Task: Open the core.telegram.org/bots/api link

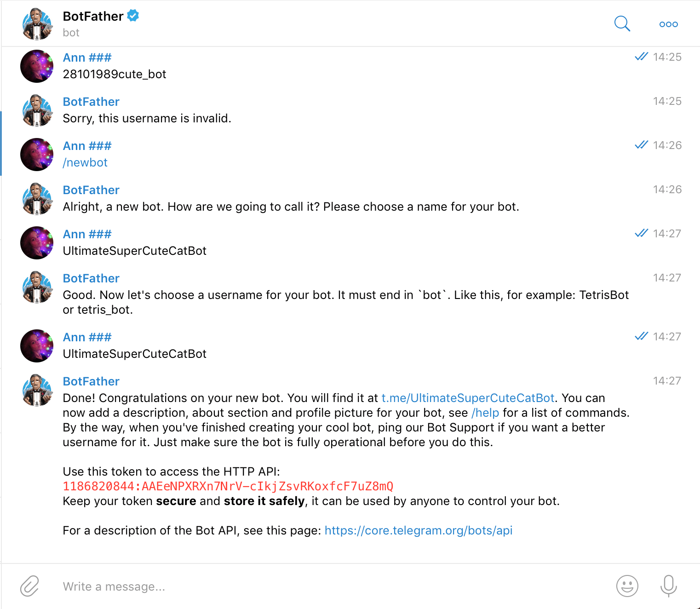Action: point(418,530)
